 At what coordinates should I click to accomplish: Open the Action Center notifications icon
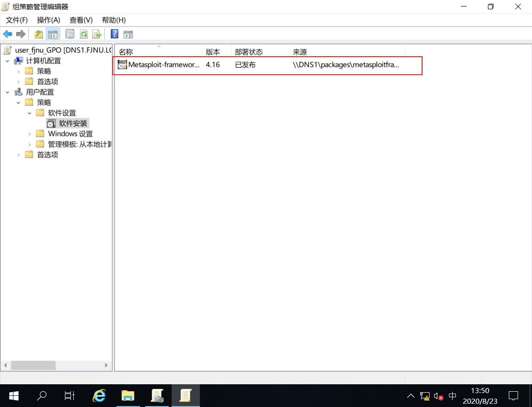(x=513, y=396)
